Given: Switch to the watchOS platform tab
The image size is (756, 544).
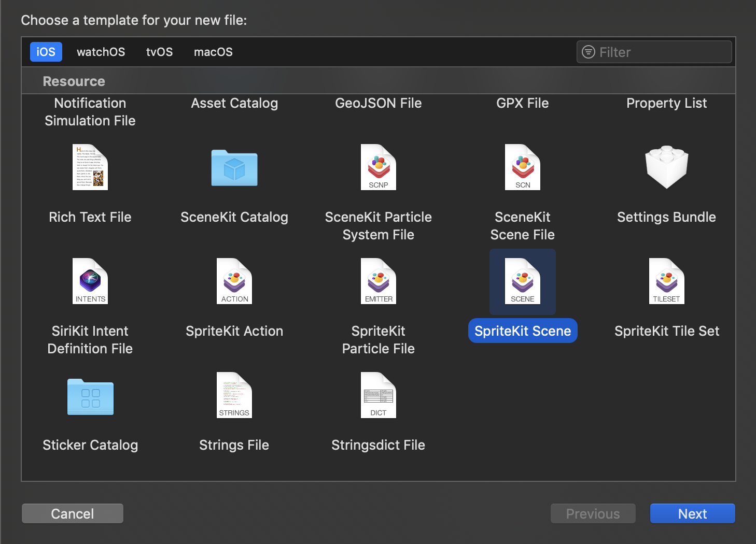Looking at the screenshot, I should [x=101, y=52].
